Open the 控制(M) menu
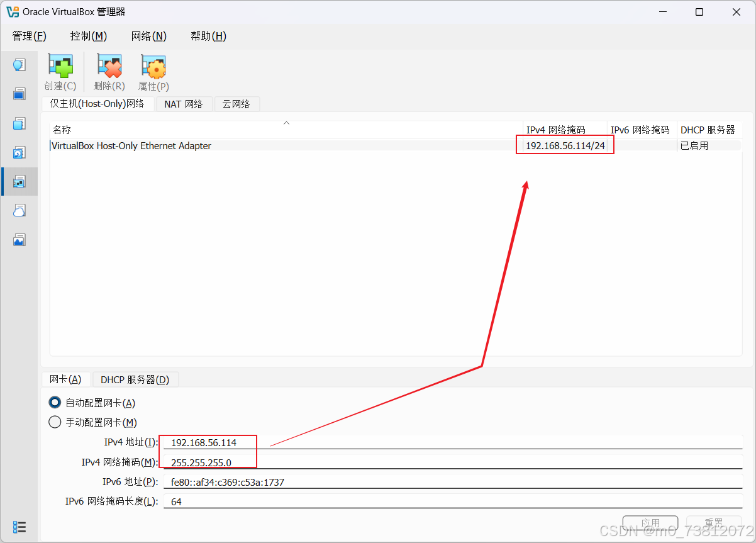756x543 pixels. (89, 36)
